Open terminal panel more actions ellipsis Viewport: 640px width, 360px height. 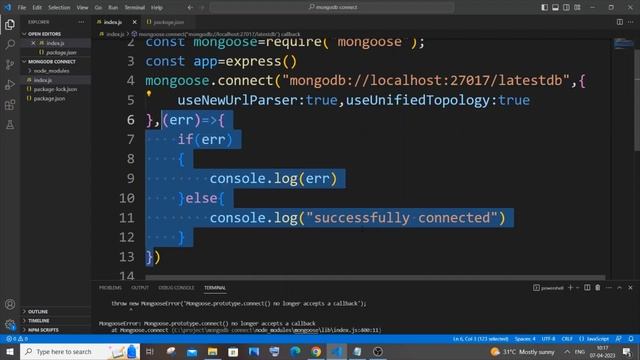pyautogui.click(x=609, y=288)
